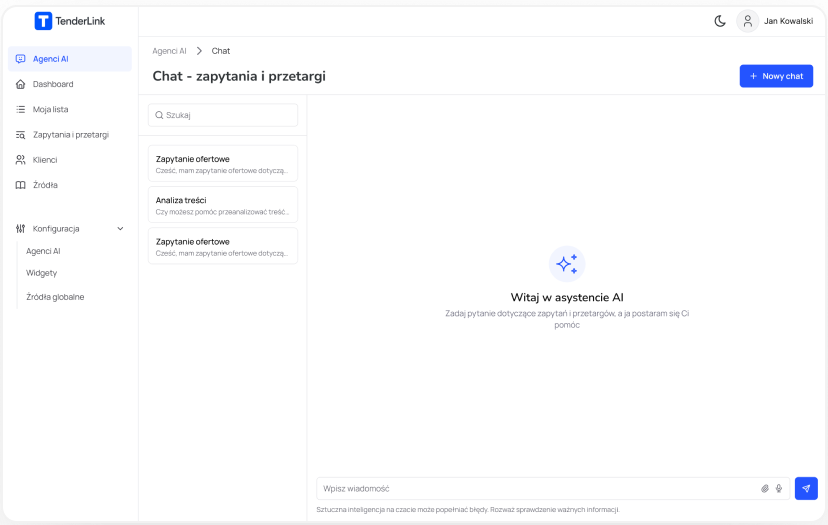828x525 pixels.
Task: Open Źródła section
Action: [45, 185]
